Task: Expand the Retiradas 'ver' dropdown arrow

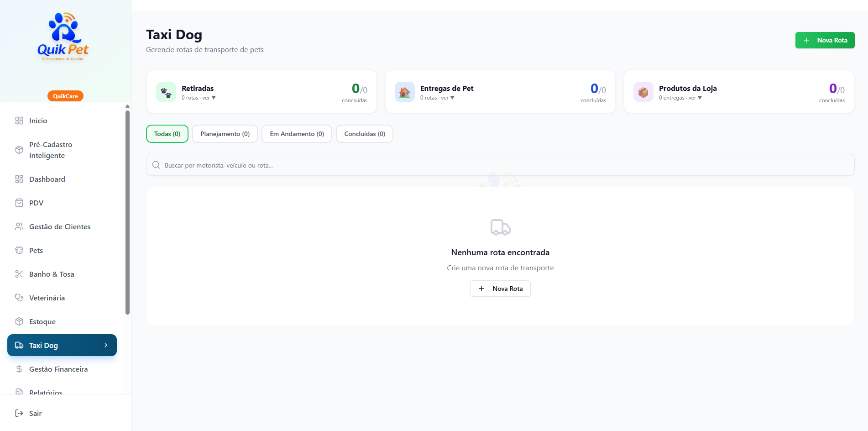Action: [214, 98]
